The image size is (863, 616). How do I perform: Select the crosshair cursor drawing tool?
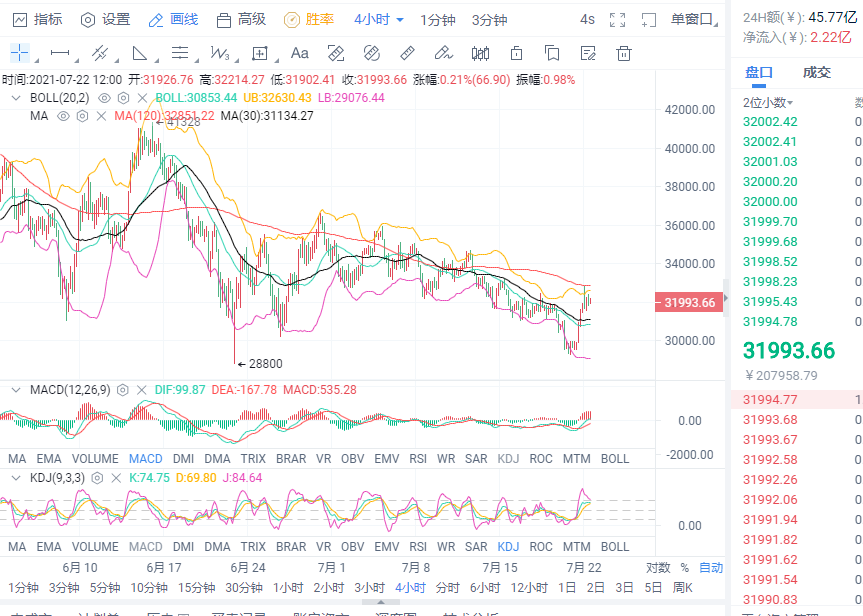[x=20, y=53]
